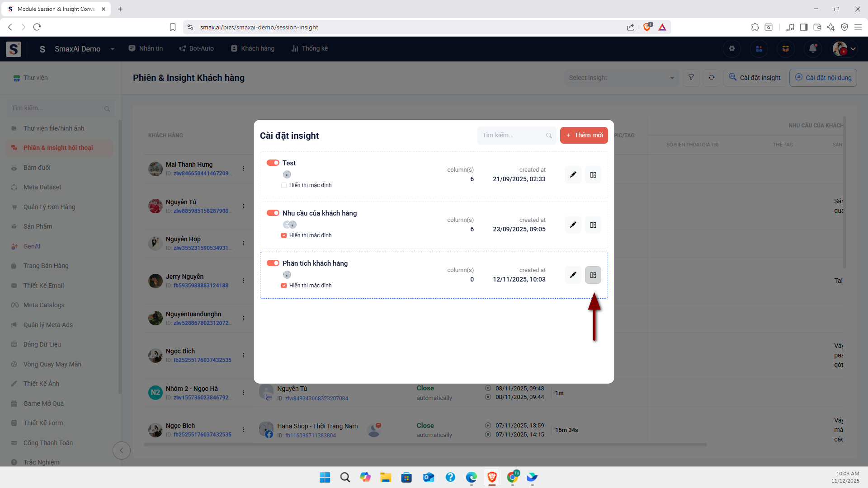Click the Cài đặt nội dung button
Image resolution: width=868 pixels, height=488 pixels.
click(x=823, y=78)
